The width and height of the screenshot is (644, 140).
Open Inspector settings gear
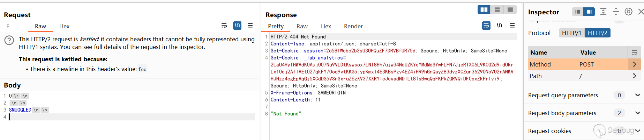tap(628, 12)
